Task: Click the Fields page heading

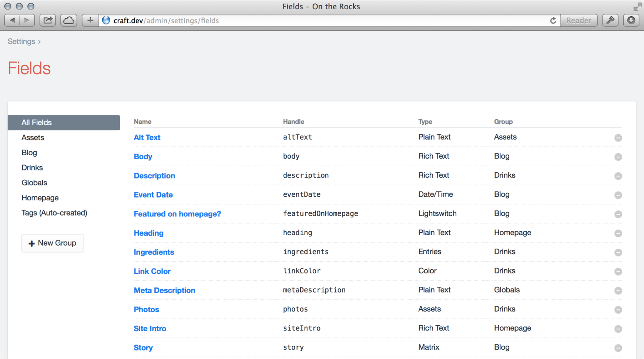Action: click(x=29, y=68)
